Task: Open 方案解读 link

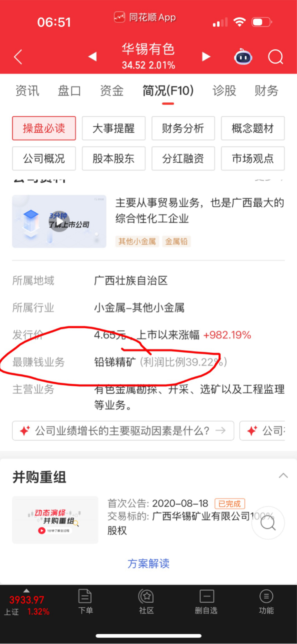Action: 148,564
